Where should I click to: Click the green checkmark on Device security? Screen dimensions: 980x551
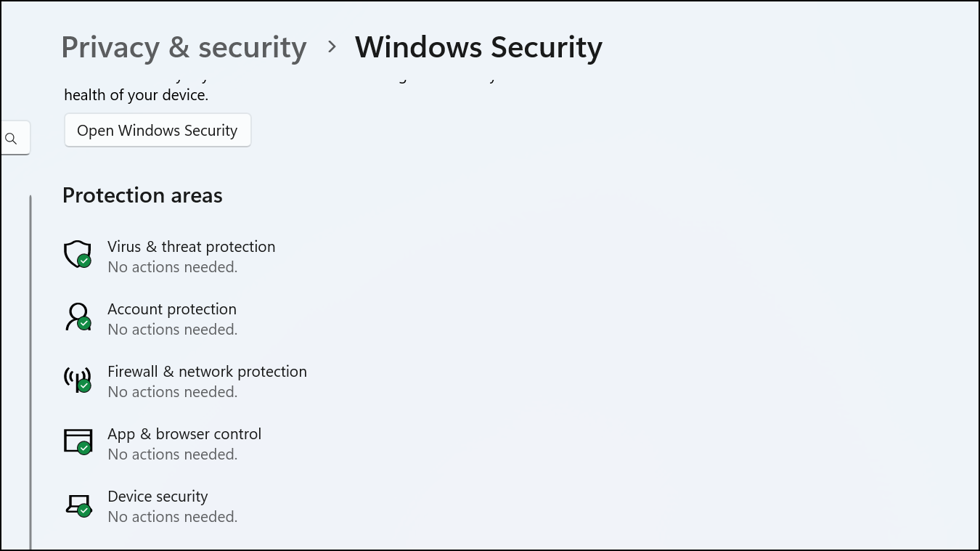coord(83,510)
